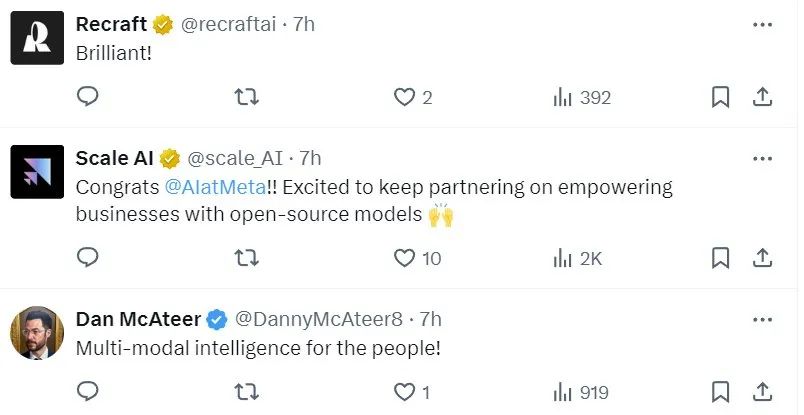The image size is (804, 415).
Task: Open more options for Scale AI tweet
Action: [x=762, y=158]
